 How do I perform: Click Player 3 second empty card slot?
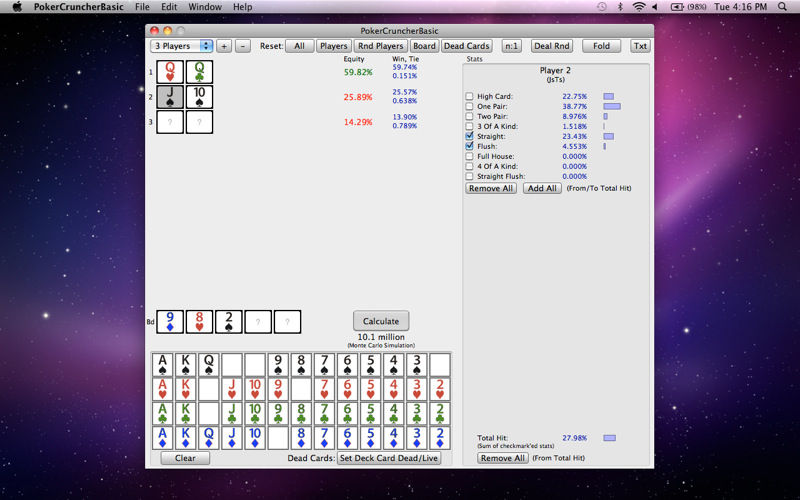[199, 122]
